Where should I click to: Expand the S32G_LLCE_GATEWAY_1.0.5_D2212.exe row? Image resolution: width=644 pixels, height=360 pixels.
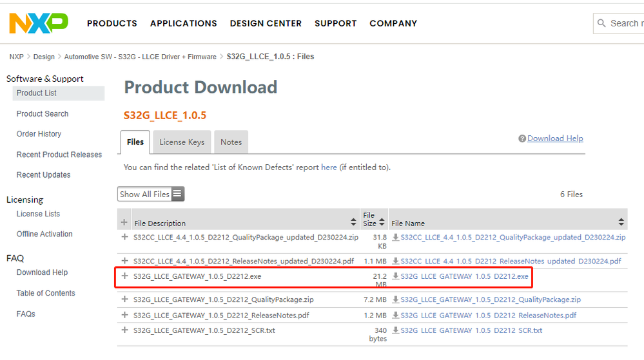125,276
